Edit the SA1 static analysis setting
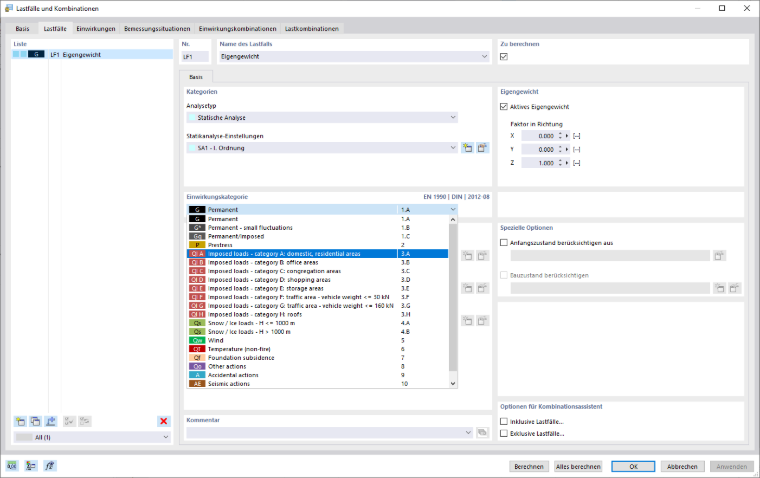The height and width of the screenshot is (478, 760). [482, 148]
